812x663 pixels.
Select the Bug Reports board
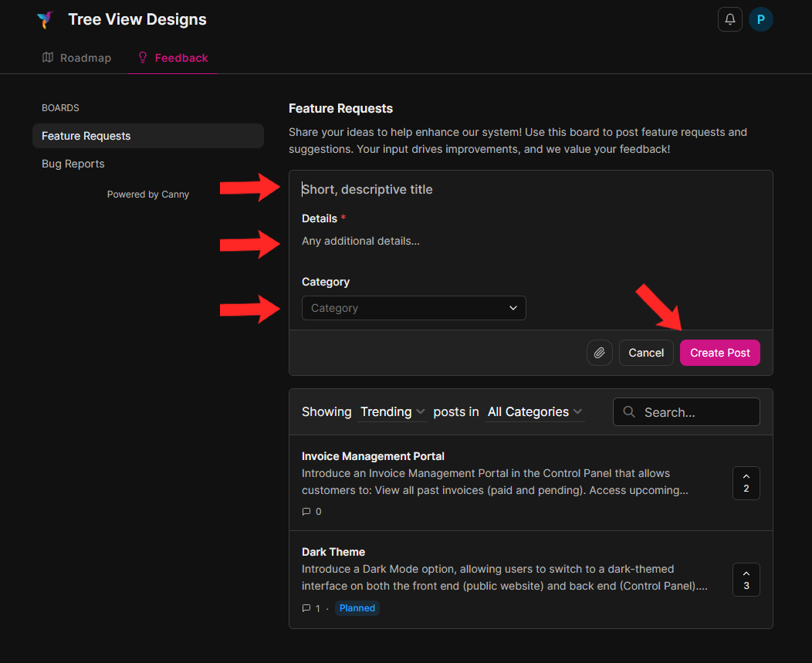pos(73,164)
